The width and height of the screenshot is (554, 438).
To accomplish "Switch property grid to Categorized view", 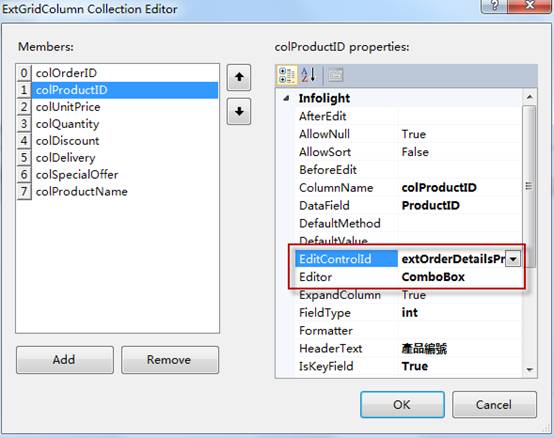I will [x=287, y=75].
